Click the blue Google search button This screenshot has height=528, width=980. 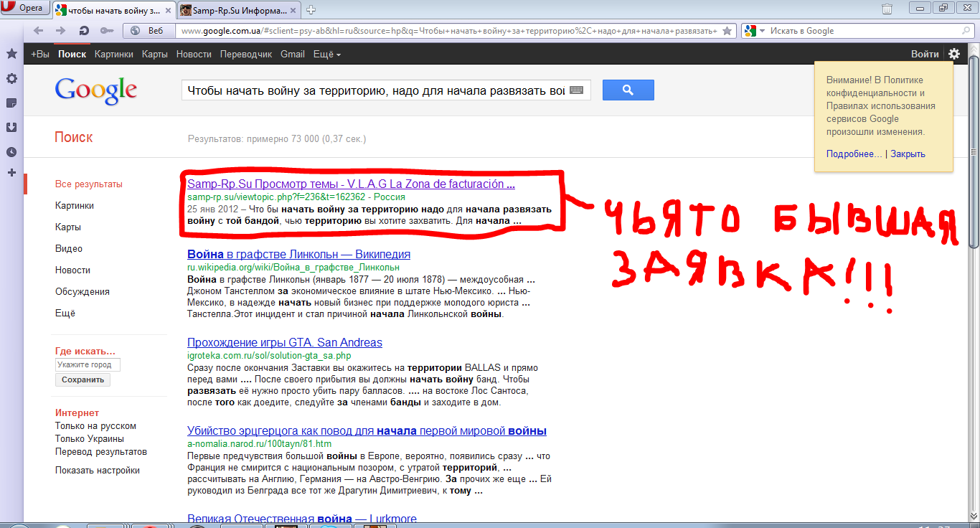coord(628,90)
